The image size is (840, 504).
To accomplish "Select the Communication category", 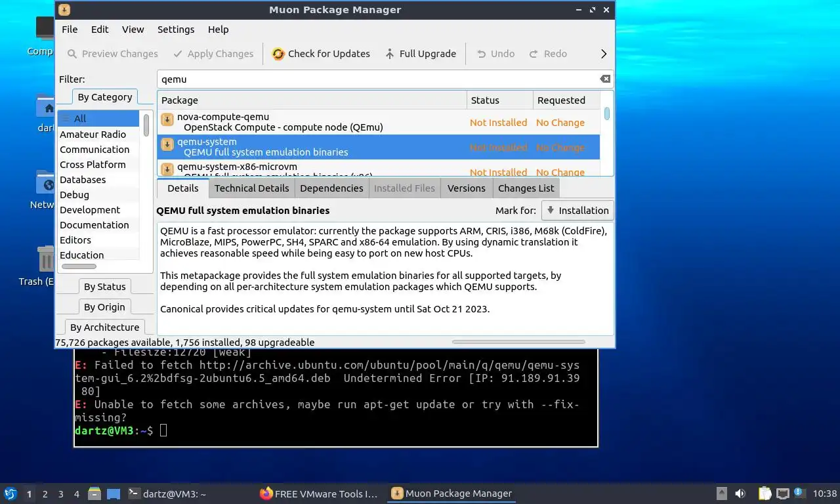I will click(x=98, y=150).
